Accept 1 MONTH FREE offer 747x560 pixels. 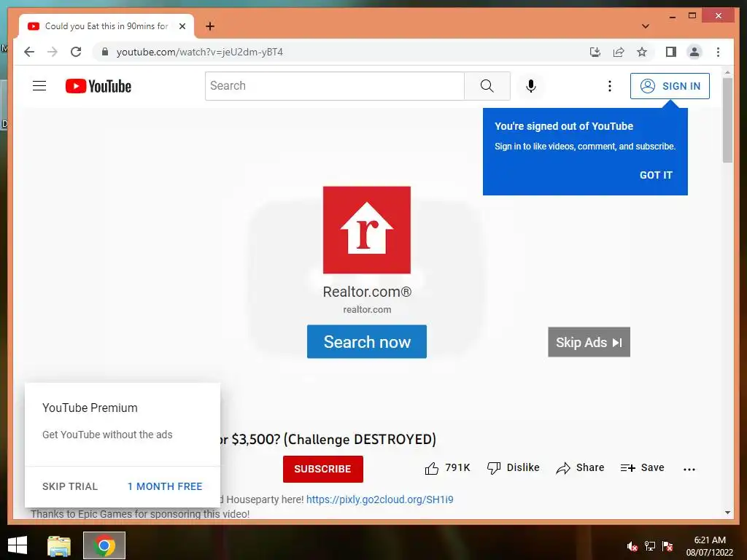point(165,486)
